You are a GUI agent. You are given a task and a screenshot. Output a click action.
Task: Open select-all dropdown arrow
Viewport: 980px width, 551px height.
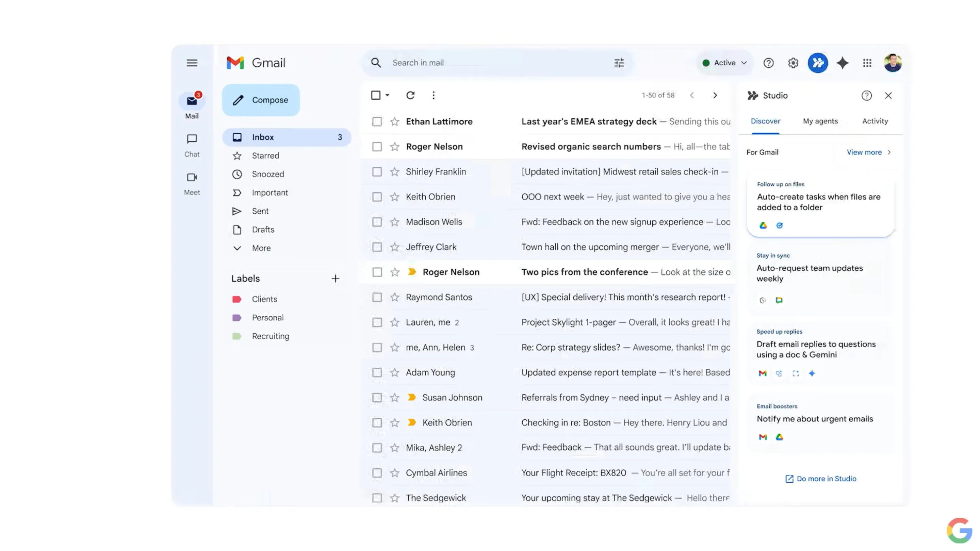(x=387, y=95)
